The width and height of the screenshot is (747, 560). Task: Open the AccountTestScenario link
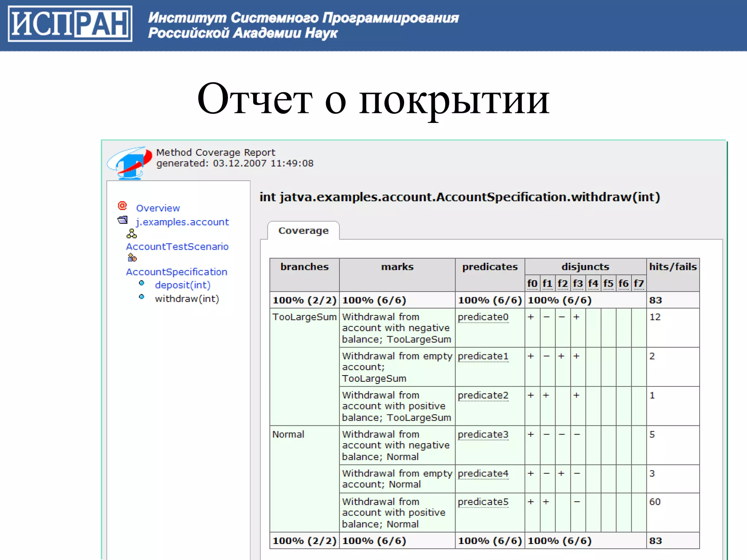tap(177, 247)
